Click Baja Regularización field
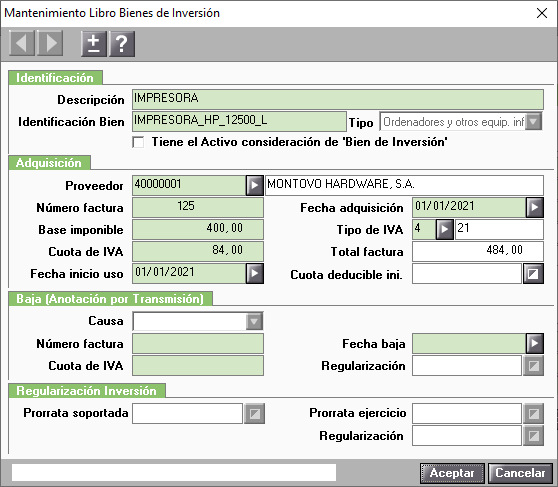The height and width of the screenshot is (487, 558). 467,365
